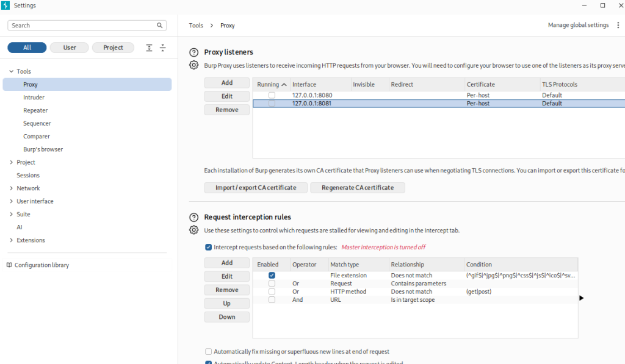The image size is (625, 364).
Task: Move interception rule Up
Action: click(x=227, y=304)
